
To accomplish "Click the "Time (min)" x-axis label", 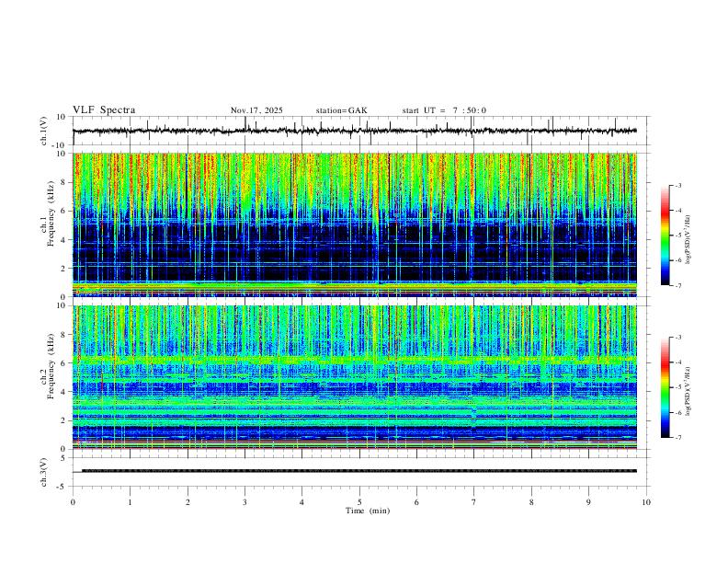I will [368, 511].
